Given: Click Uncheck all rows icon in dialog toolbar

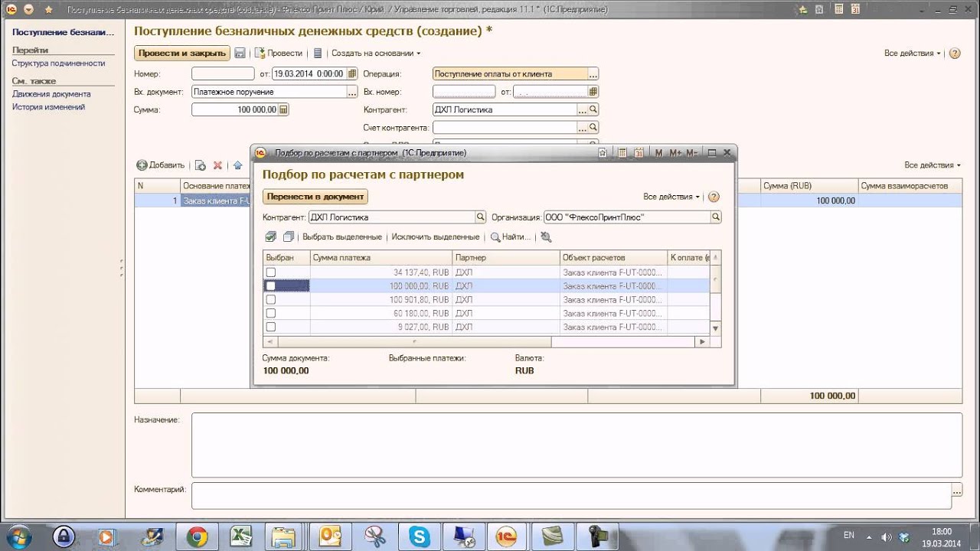Looking at the screenshot, I should 288,237.
